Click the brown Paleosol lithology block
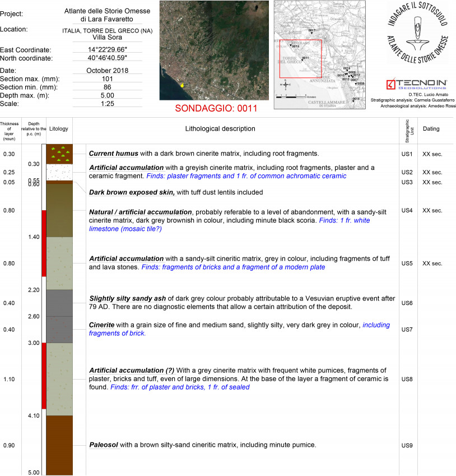456x476 pixels. click(x=59, y=445)
